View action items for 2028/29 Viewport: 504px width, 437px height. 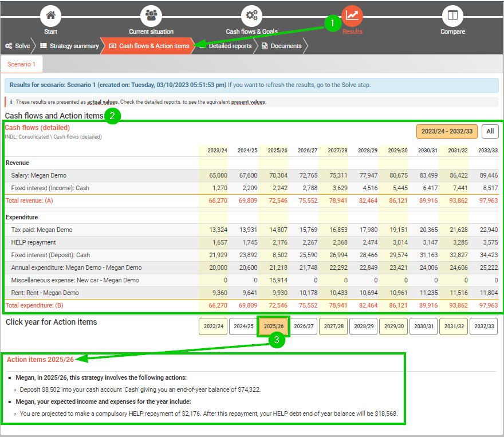(363, 326)
